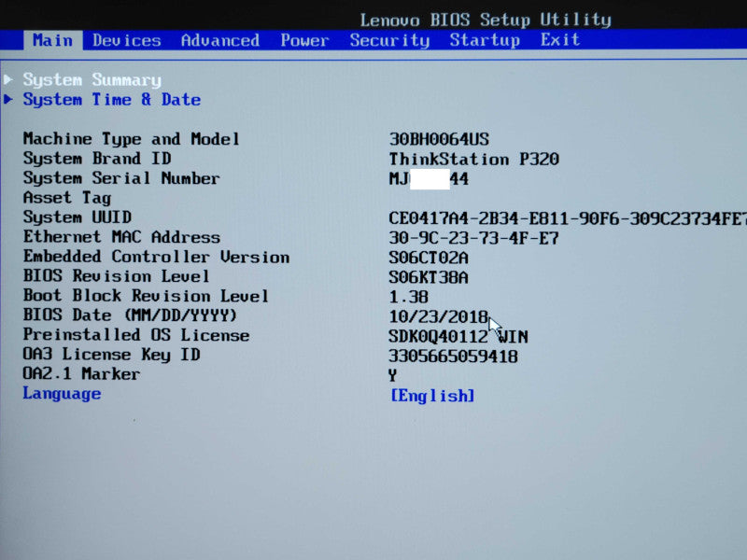
Task: Change the [English] language value
Action: point(432,395)
